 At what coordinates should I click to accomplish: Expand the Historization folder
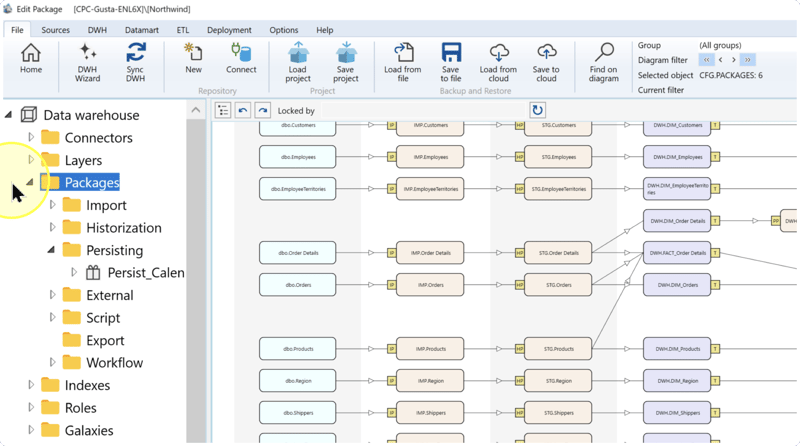click(52, 227)
